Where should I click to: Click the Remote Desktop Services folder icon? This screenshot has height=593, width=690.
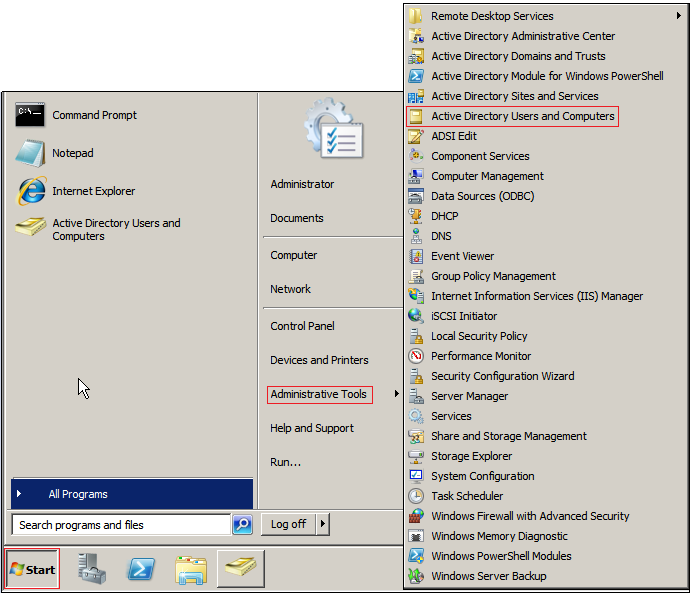pyautogui.click(x=415, y=16)
